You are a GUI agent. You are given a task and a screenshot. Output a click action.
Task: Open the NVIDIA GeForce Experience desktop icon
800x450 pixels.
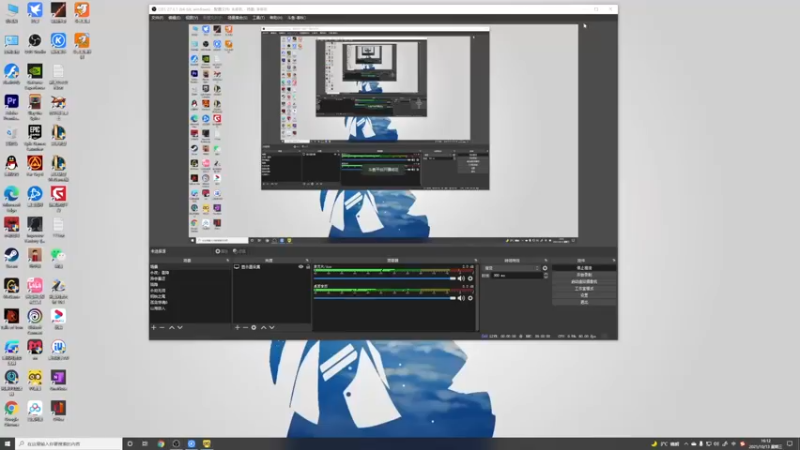tap(35, 77)
